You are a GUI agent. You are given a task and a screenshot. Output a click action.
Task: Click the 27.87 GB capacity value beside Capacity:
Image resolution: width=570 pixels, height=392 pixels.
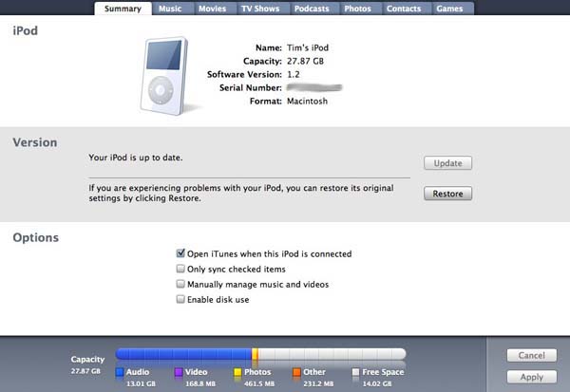pyautogui.click(x=305, y=61)
